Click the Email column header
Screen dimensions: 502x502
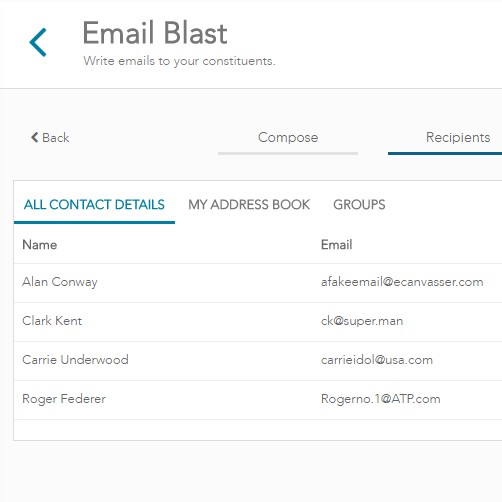coord(336,245)
